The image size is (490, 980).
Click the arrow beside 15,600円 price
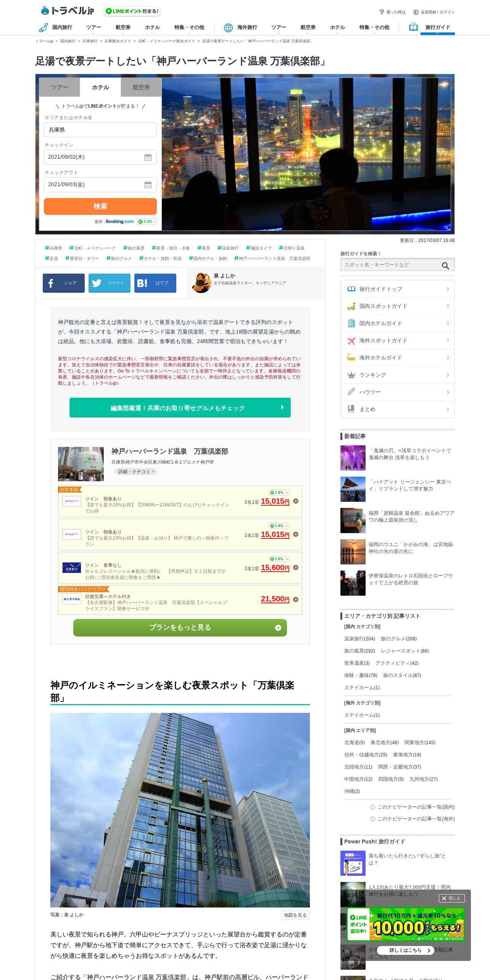(296, 567)
